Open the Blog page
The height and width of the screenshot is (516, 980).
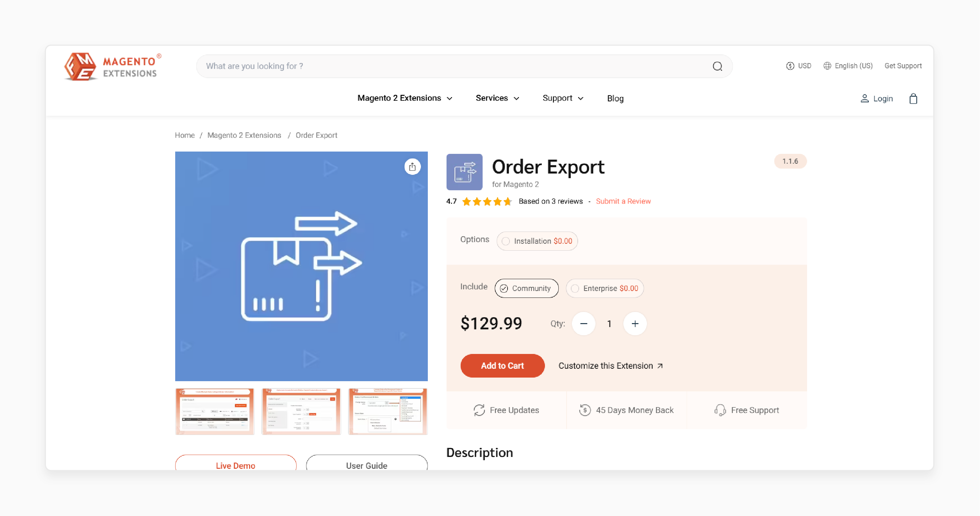[615, 98]
